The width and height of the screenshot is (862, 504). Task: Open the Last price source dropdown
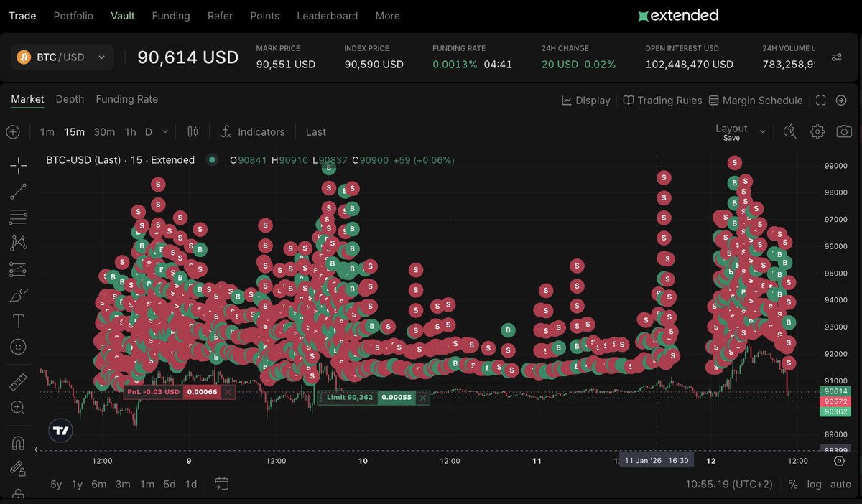tap(316, 131)
